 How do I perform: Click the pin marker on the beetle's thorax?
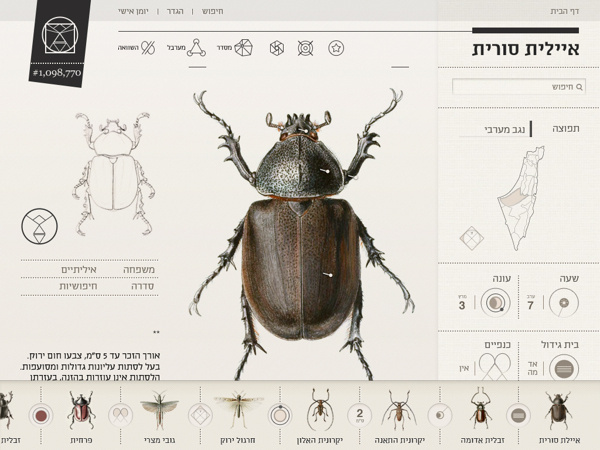(324, 171)
